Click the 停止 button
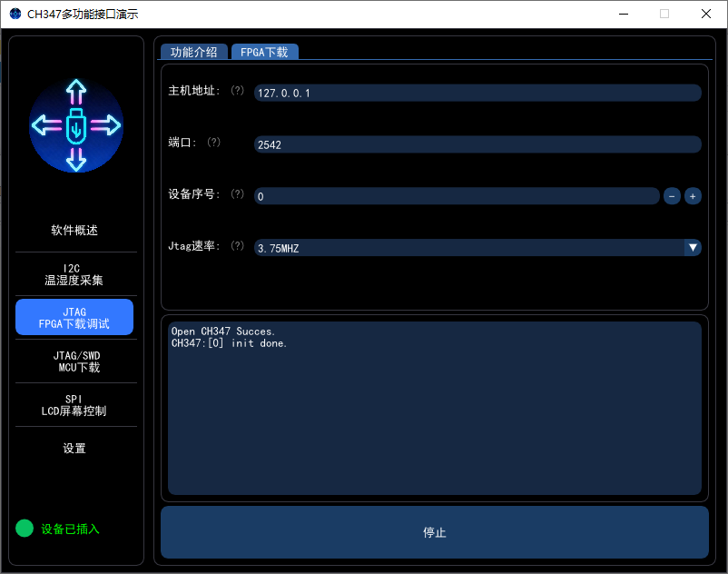This screenshot has height=574, width=728. point(435,532)
